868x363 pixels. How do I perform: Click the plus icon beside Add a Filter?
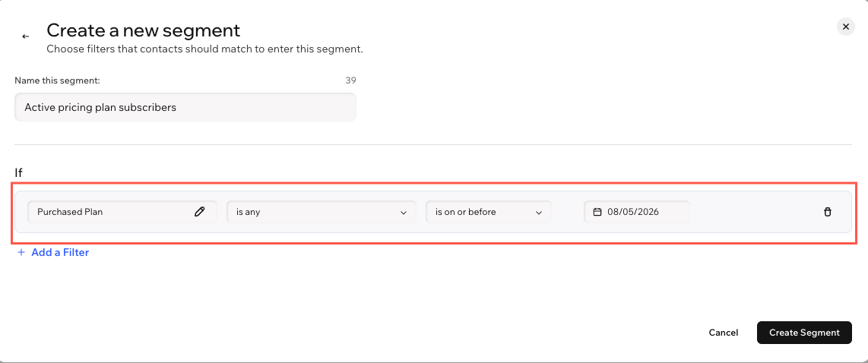pos(21,252)
